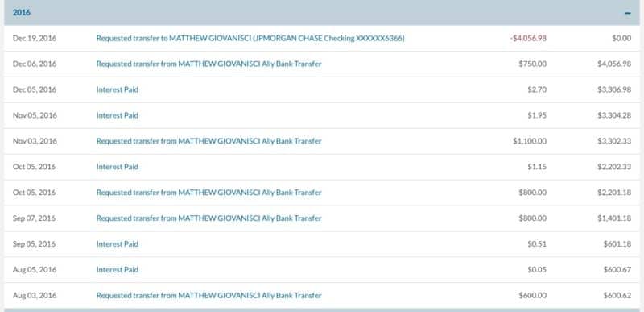Click the $1,100.00 transfer amount
The height and width of the screenshot is (312, 644).
click(x=530, y=141)
